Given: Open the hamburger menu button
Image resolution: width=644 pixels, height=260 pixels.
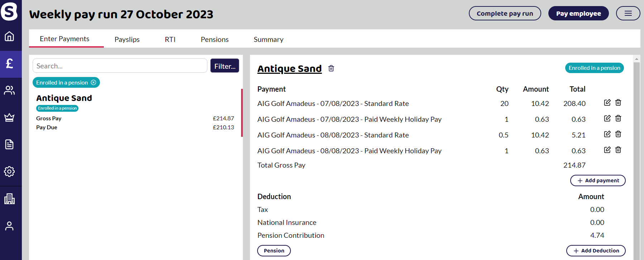Looking at the screenshot, I should click(628, 13).
